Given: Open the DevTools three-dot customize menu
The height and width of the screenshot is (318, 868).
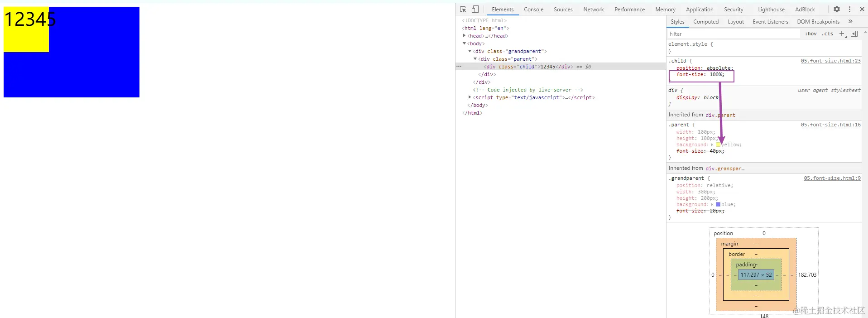Looking at the screenshot, I should 849,9.
